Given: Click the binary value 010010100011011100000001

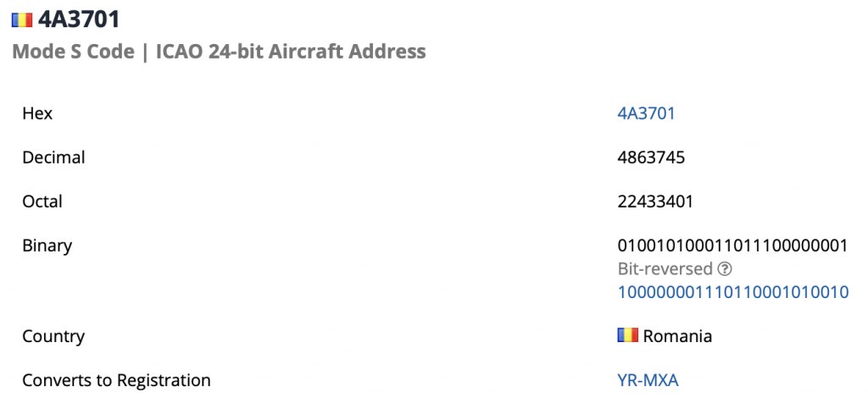Looking at the screenshot, I should pos(732,246).
